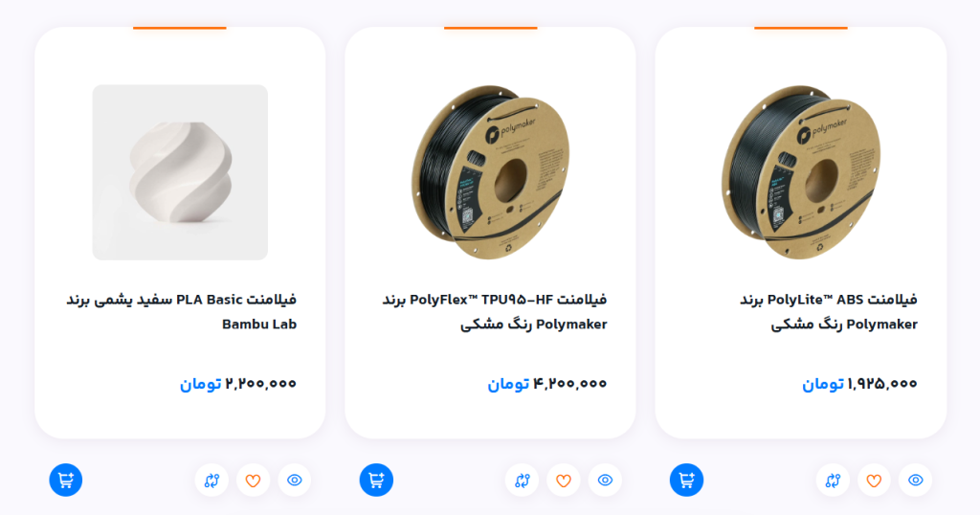
Task: Compare the PolyLite ABS filament
Action: click(833, 480)
